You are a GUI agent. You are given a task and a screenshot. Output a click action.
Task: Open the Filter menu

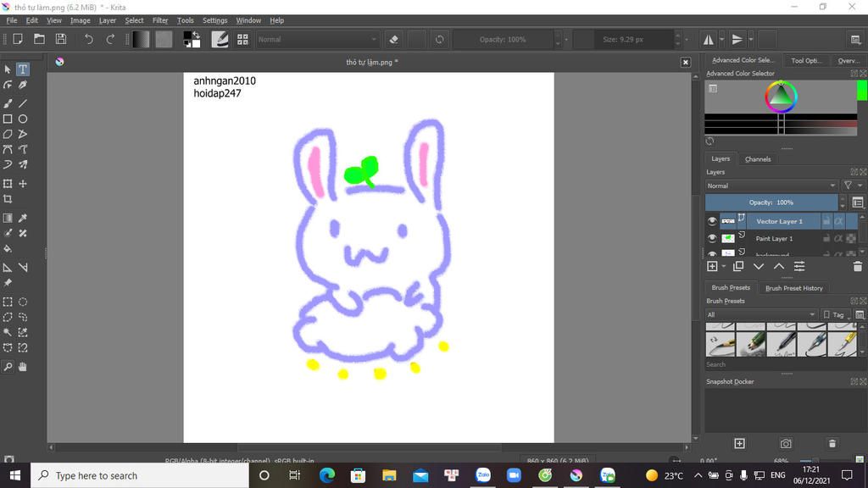coord(160,20)
